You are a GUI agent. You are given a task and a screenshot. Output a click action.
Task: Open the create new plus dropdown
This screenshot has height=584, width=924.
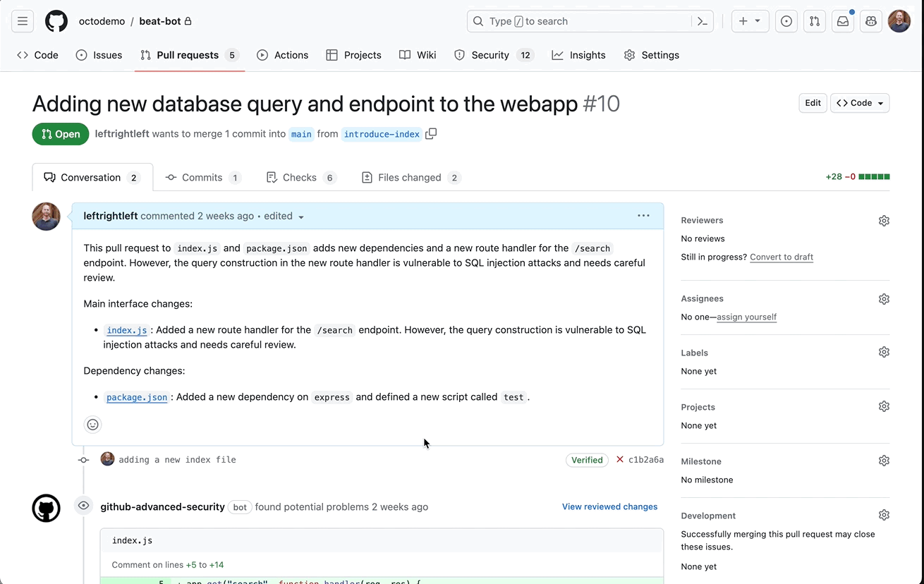749,21
